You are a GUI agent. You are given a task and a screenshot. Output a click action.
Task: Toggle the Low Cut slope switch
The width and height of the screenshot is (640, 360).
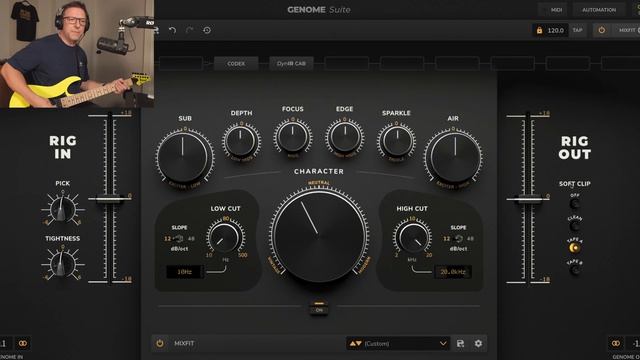pyautogui.click(x=179, y=238)
